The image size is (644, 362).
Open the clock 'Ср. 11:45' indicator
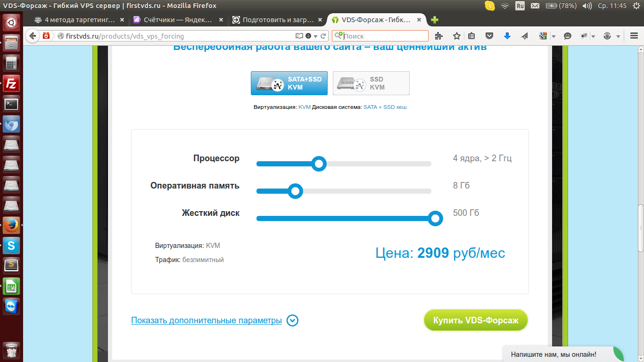(612, 6)
